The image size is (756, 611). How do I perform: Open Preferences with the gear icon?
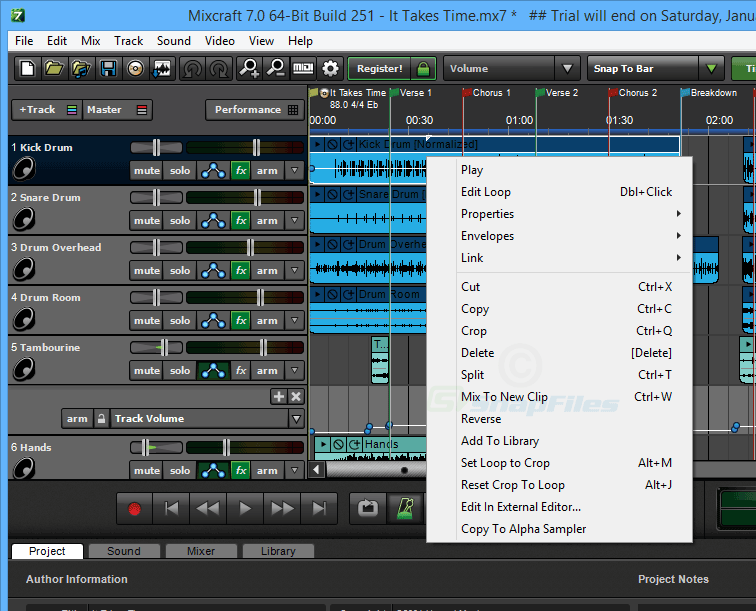tap(330, 68)
